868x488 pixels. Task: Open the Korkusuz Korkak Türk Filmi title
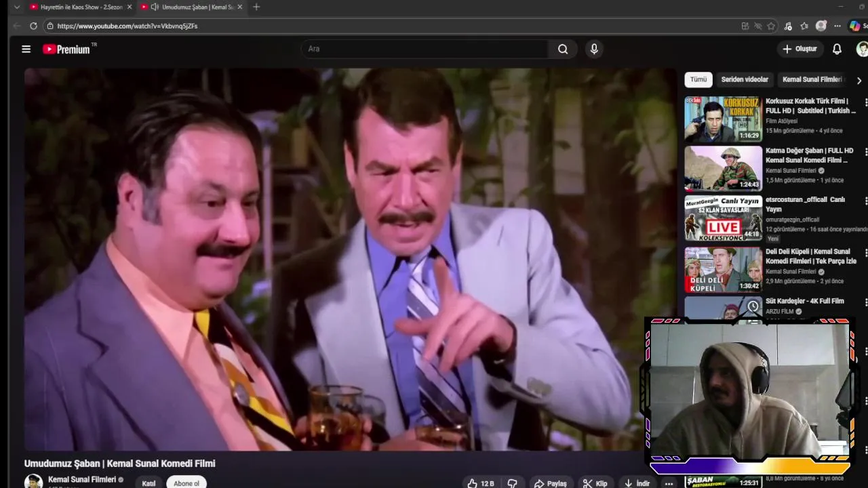point(810,106)
